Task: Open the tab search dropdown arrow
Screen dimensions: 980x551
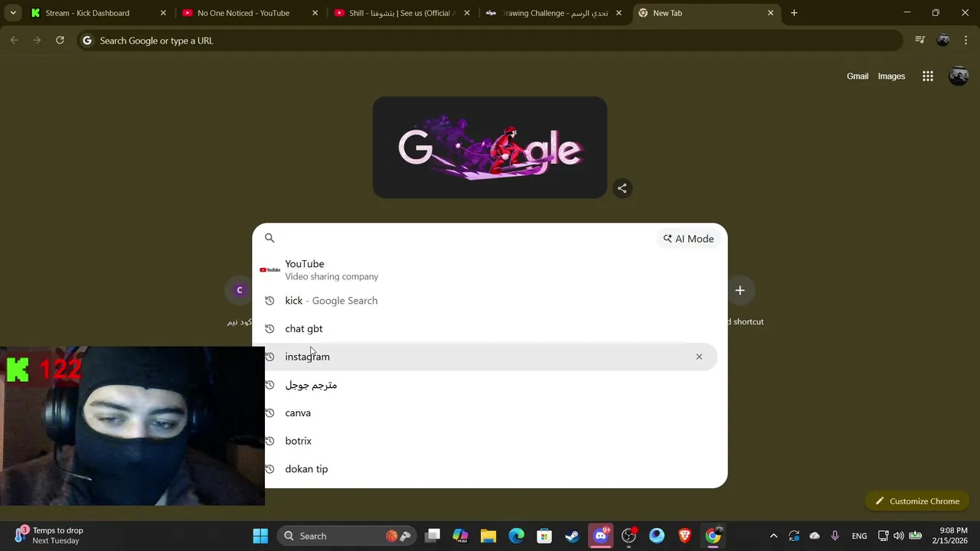Action: pyautogui.click(x=13, y=13)
